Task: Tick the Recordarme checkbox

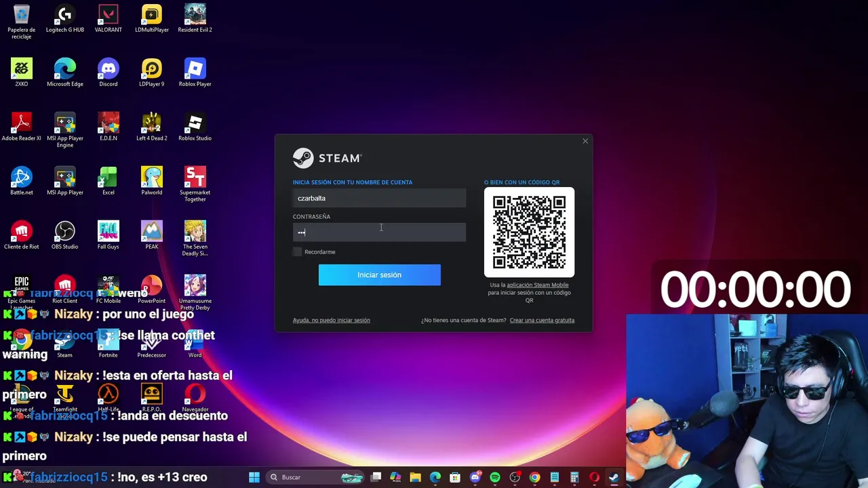Action: pyautogui.click(x=297, y=251)
